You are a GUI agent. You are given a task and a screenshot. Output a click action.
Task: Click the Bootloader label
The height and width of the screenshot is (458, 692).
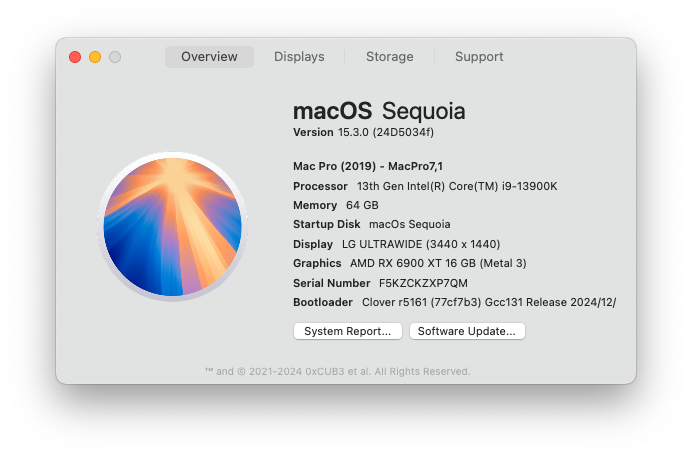click(323, 302)
